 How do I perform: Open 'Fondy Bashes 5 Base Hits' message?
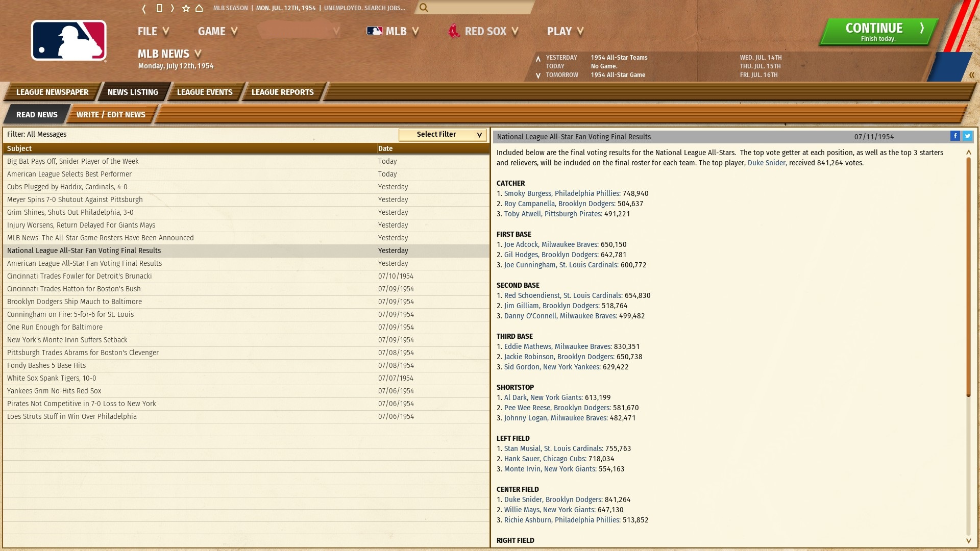246,365
